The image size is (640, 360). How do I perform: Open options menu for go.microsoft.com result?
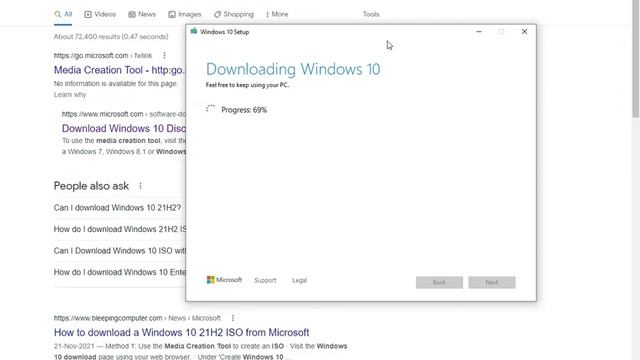[164, 56]
